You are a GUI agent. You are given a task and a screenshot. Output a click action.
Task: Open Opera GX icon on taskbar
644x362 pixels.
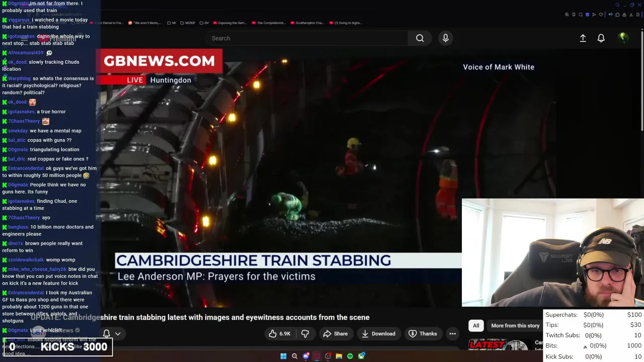pyautogui.click(x=317, y=356)
